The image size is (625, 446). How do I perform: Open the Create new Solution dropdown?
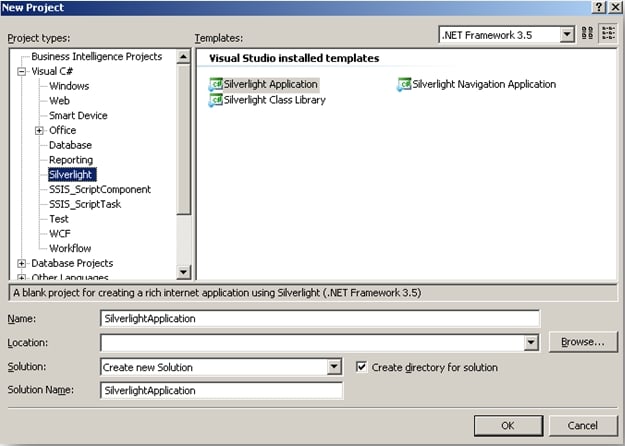pyautogui.click(x=334, y=367)
